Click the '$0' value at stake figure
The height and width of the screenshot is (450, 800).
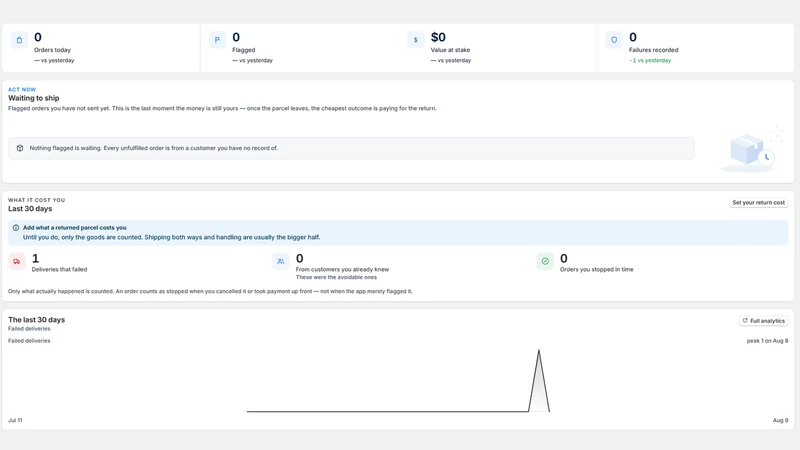click(x=438, y=37)
